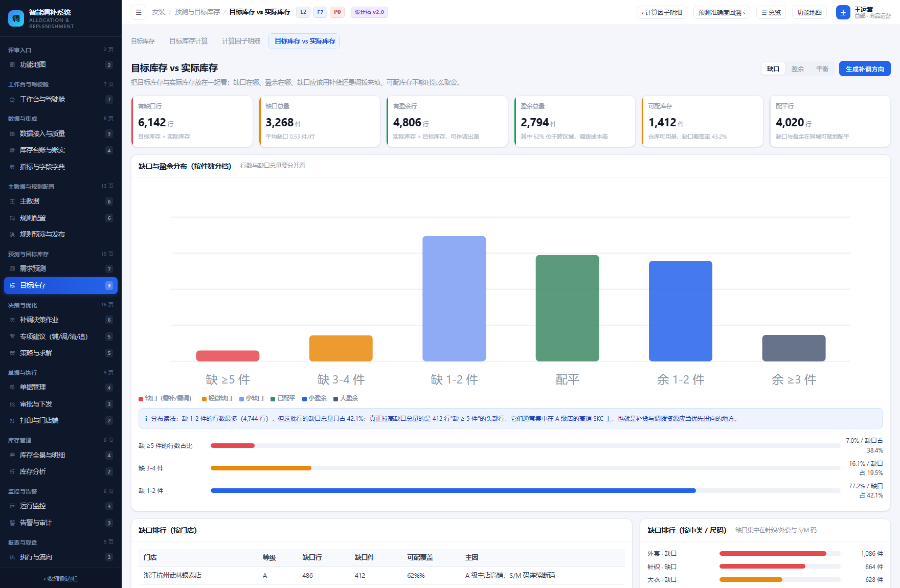This screenshot has width=900, height=588.
Task: Switch to the 目标库存 tab
Action: coord(143,41)
